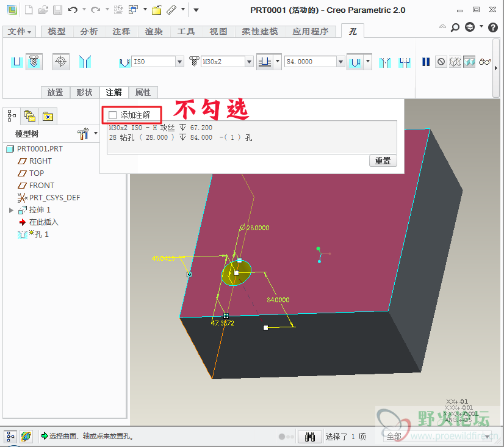
Task: Expand the depth type options arrow
Action: pos(278,61)
